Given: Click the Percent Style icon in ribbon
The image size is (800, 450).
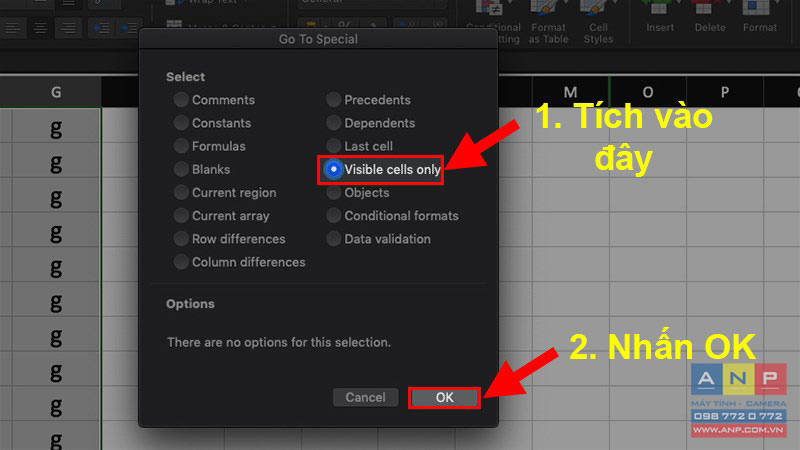Looking at the screenshot, I should (344, 24).
